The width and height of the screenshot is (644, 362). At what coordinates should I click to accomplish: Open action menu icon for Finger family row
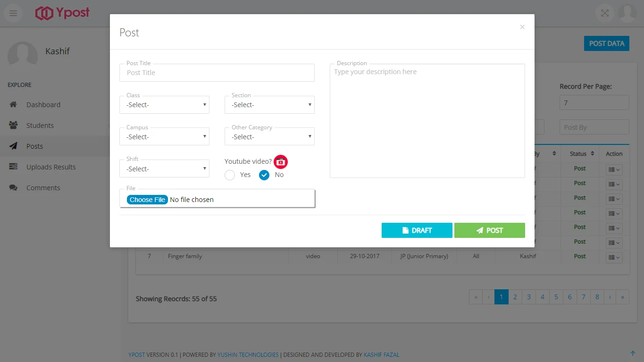coord(614,257)
